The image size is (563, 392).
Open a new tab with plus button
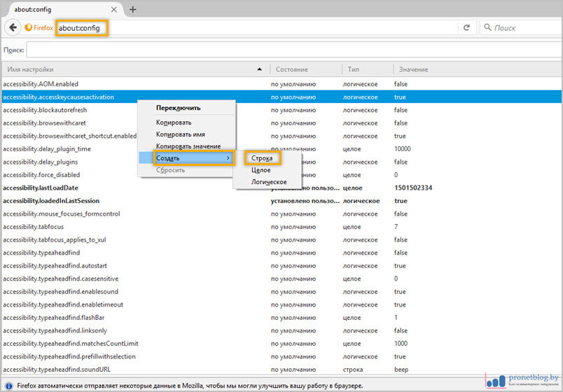tap(132, 9)
